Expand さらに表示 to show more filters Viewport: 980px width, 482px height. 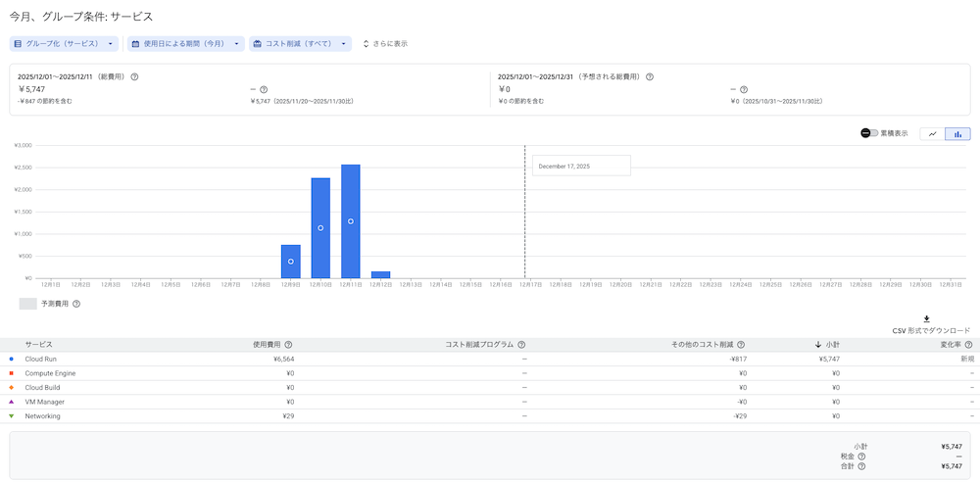(385, 44)
